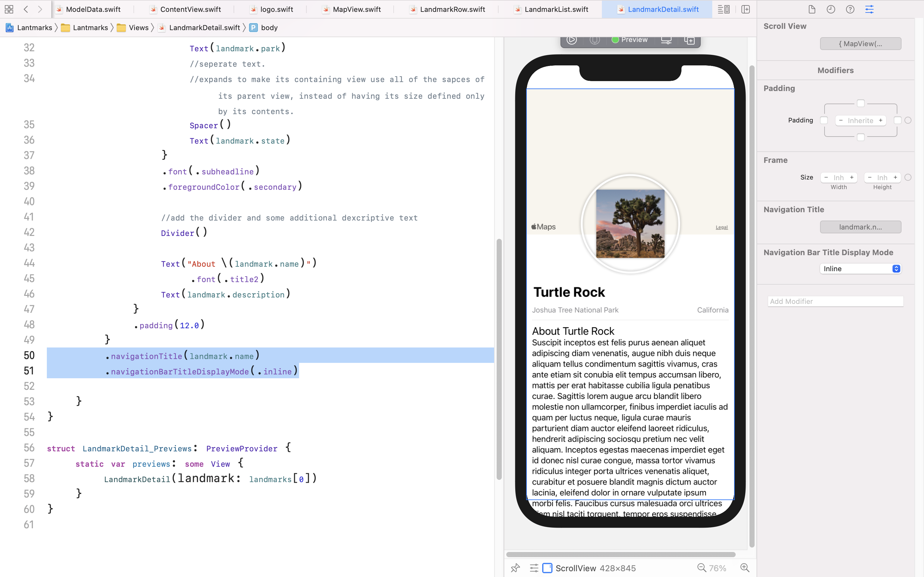Add a new editor pane
This screenshot has height=577, width=924.
(x=745, y=9)
